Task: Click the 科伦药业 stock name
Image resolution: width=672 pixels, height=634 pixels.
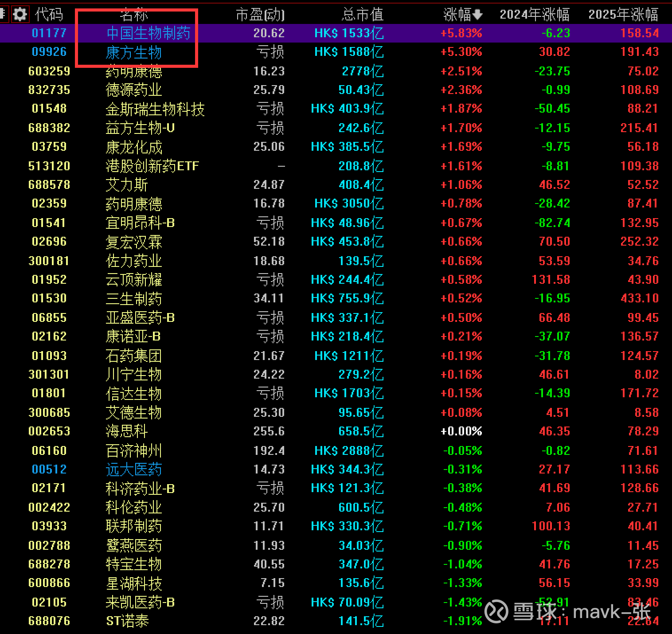Action: pos(134,508)
